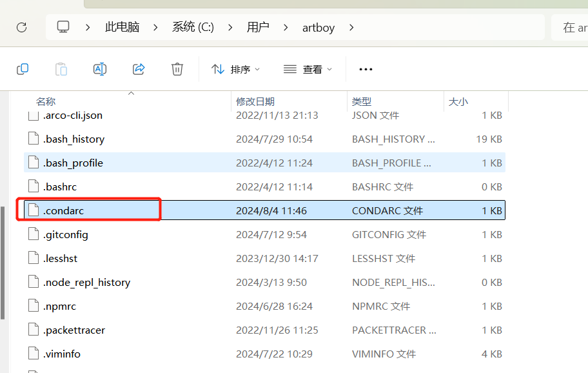
Task: Click the share icon in toolbar
Action: click(x=139, y=69)
